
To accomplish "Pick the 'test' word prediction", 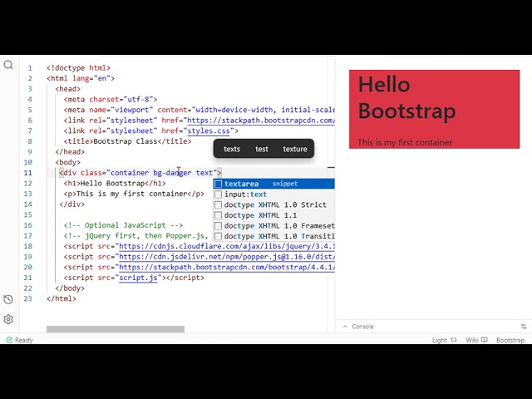I will coord(262,149).
